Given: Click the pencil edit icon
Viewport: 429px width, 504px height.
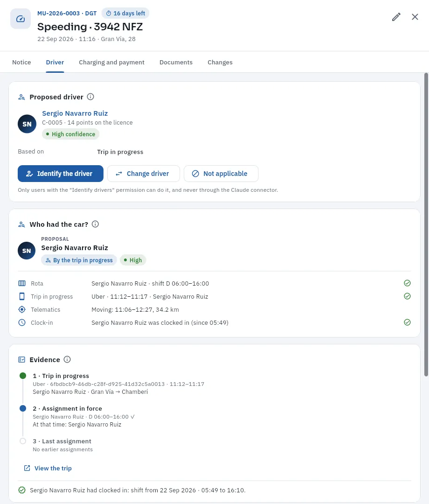Looking at the screenshot, I should 396,17.
